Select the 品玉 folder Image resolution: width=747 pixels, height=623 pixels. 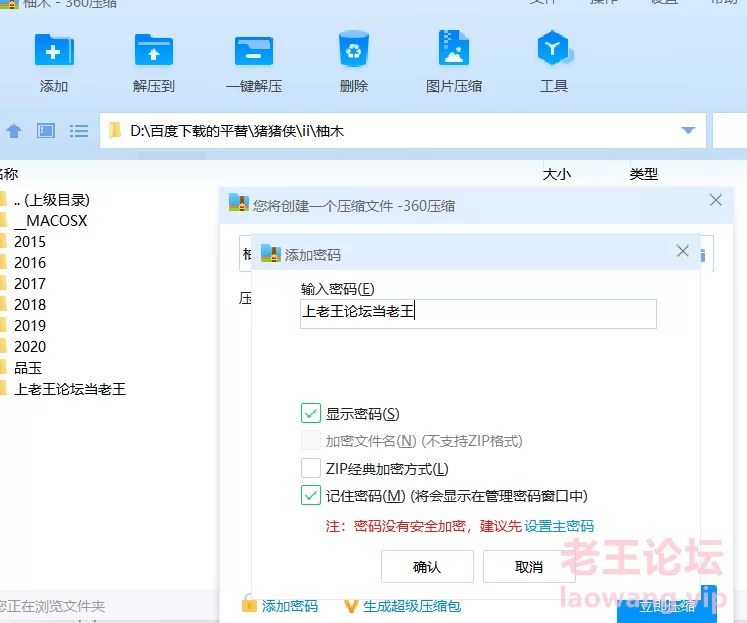(x=28, y=368)
